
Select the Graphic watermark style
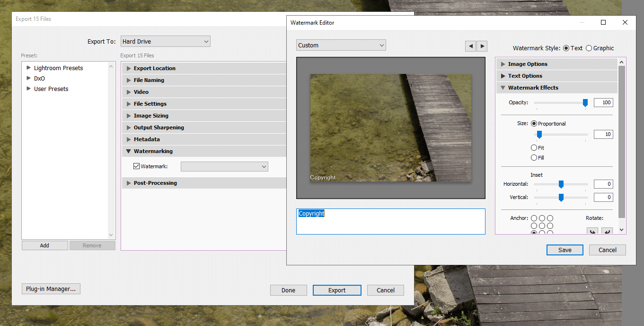point(589,48)
